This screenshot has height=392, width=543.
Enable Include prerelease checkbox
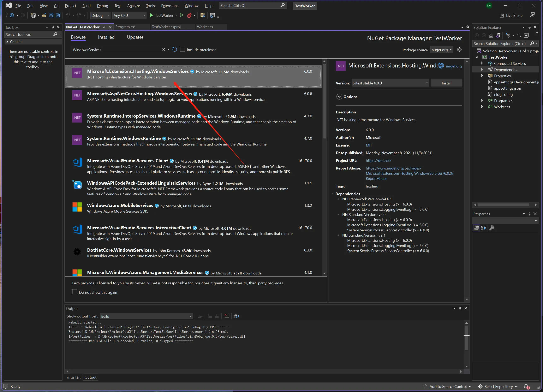click(x=183, y=49)
